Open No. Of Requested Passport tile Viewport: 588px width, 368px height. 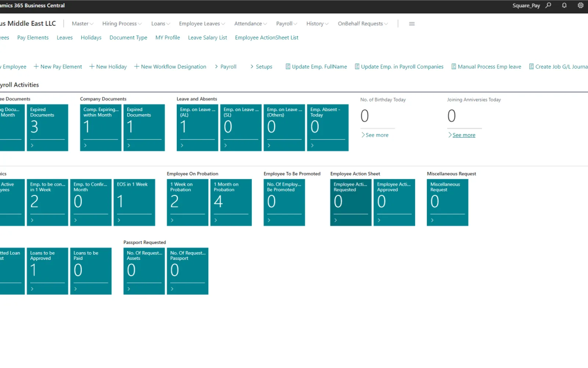coord(187,271)
